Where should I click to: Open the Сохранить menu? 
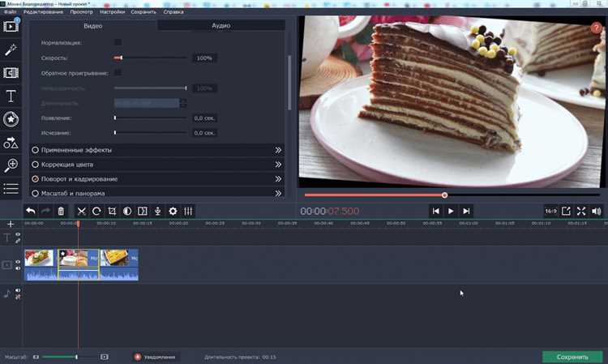tap(143, 12)
